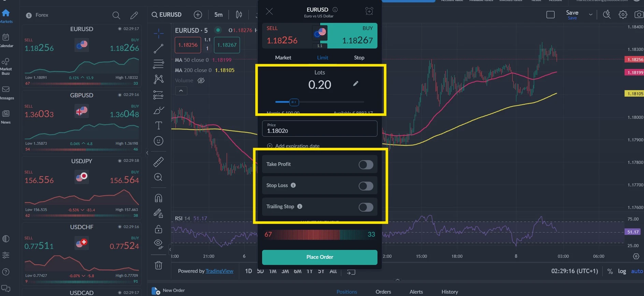Image resolution: width=644 pixels, height=296 pixels.
Task: Open the help question mark sidebar icon
Action: pyautogui.click(x=6, y=272)
